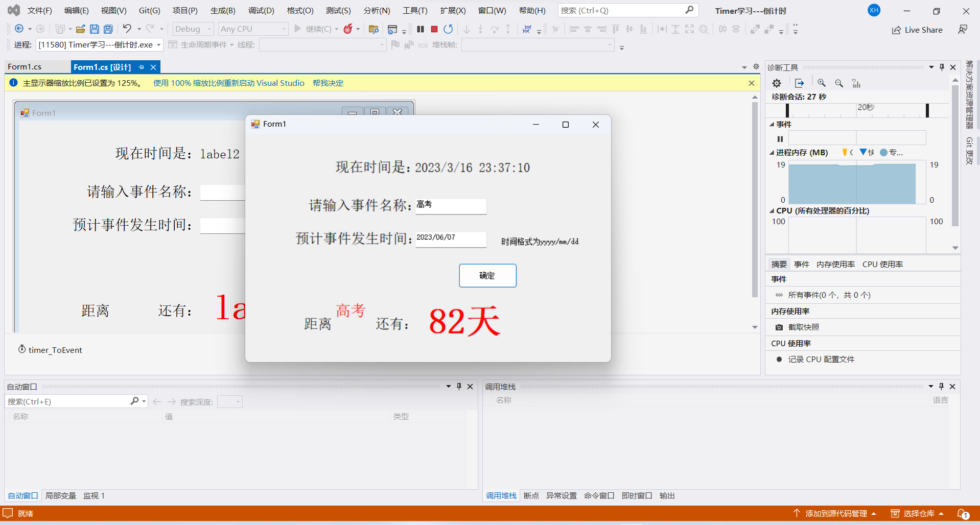Open the lifecycle events dropdown
Viewport: 980px width, 525px height.
(201, 45)
